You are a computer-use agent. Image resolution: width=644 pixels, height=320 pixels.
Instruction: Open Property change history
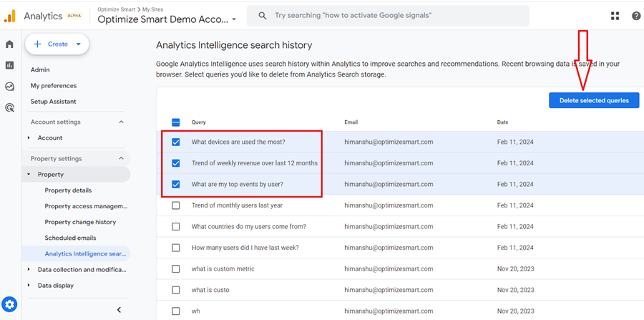point(80,222)
